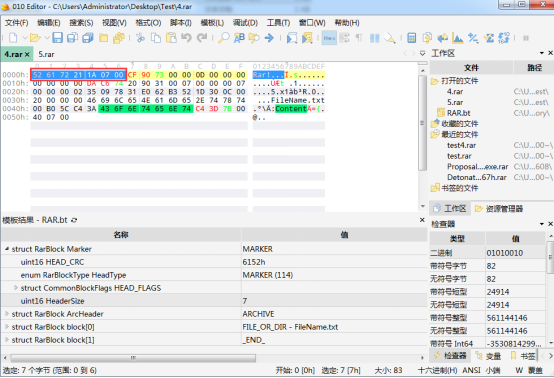Toggle the word wrap icon
The height and width of the screenshot is (378, 554).
pyautogui.click(x=344, y=37)
